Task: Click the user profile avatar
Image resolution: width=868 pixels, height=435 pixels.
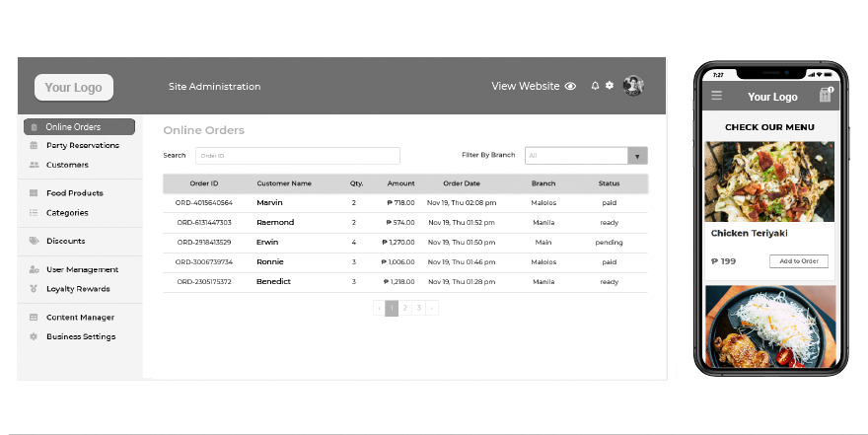Action: coord(633,86)
